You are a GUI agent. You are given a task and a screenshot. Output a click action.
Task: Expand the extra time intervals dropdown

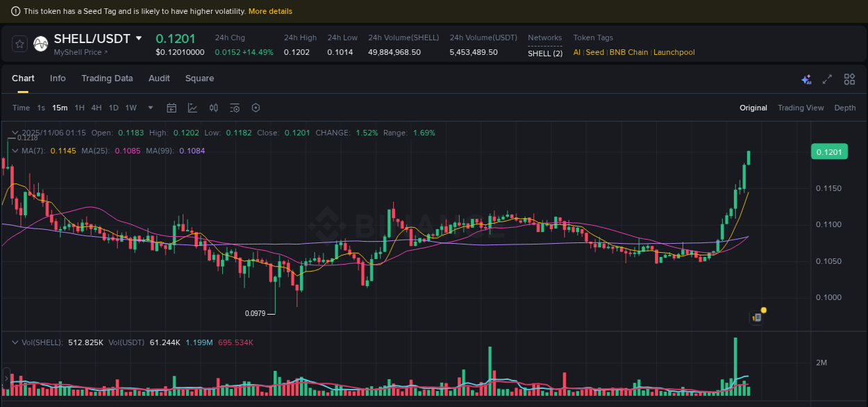pos(150,108)
